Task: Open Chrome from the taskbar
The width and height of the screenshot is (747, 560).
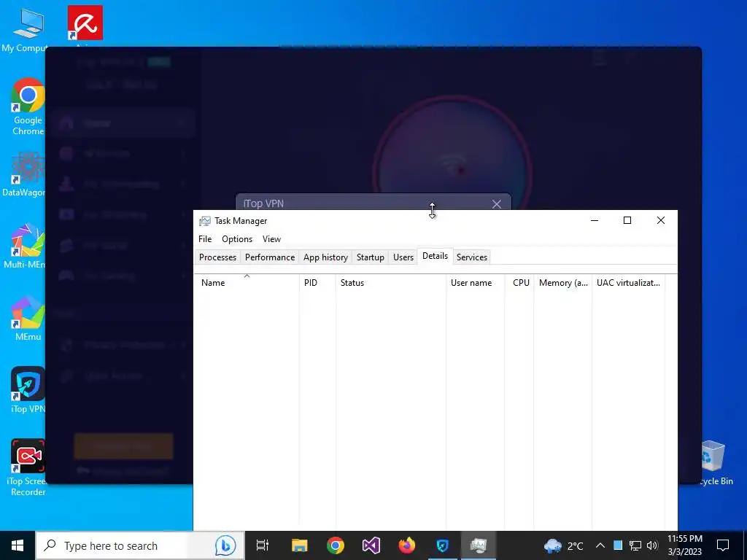Action: [x=336, y=545]
